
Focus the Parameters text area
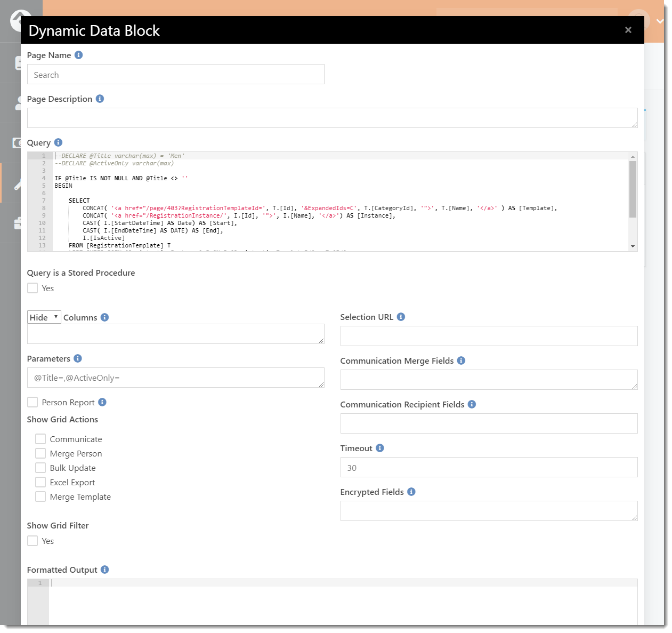point(176,378)
